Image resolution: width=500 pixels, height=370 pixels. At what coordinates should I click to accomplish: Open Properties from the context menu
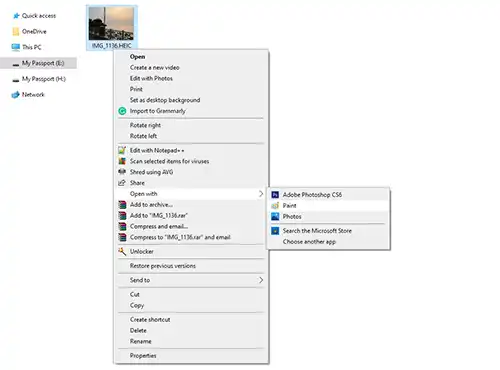point(191,356)
